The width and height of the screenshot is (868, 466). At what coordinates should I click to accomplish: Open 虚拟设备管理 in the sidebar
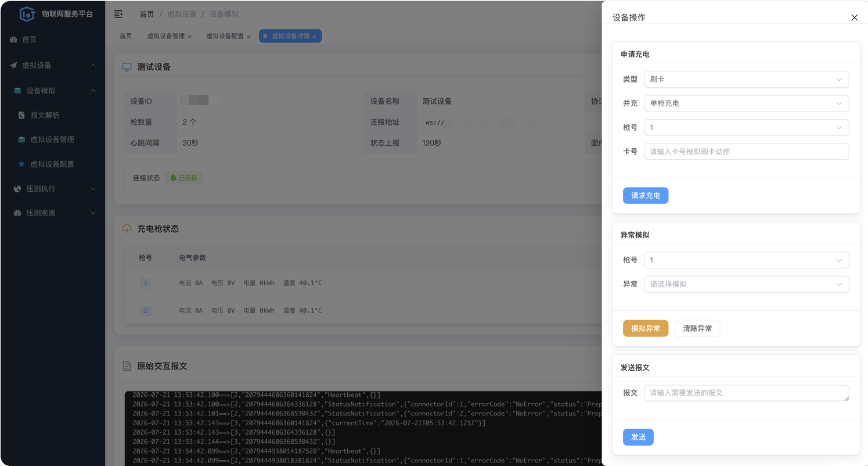click(53, 139)
